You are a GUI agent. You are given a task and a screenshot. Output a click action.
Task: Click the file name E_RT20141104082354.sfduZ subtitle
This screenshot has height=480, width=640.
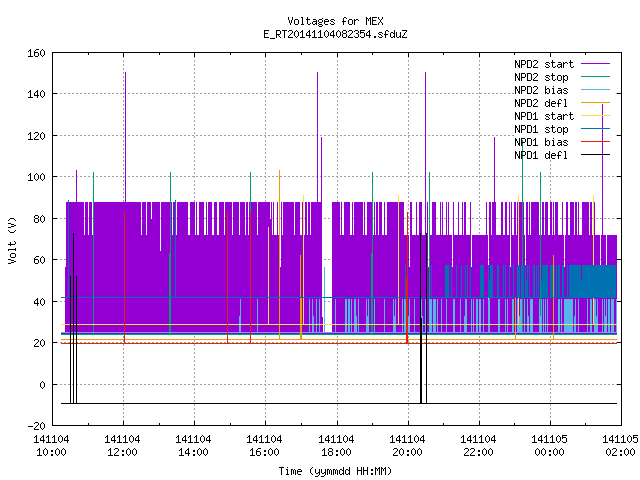[x=335, y=34]
